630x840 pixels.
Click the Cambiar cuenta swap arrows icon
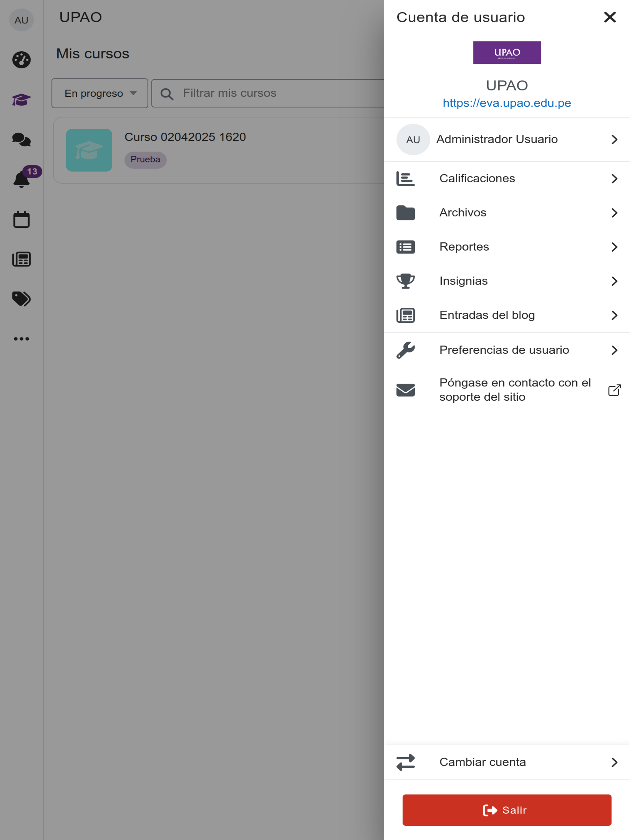(406, 762)
